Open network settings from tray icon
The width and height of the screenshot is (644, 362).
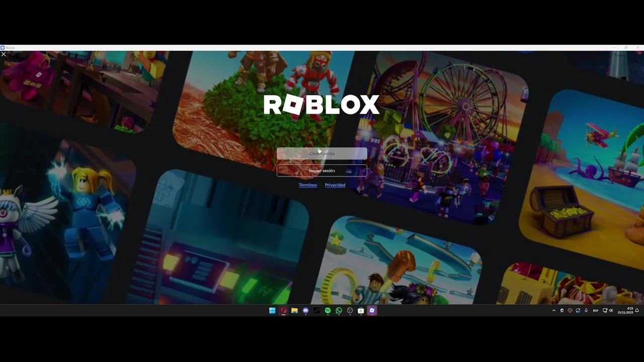(x=605, y=311)
